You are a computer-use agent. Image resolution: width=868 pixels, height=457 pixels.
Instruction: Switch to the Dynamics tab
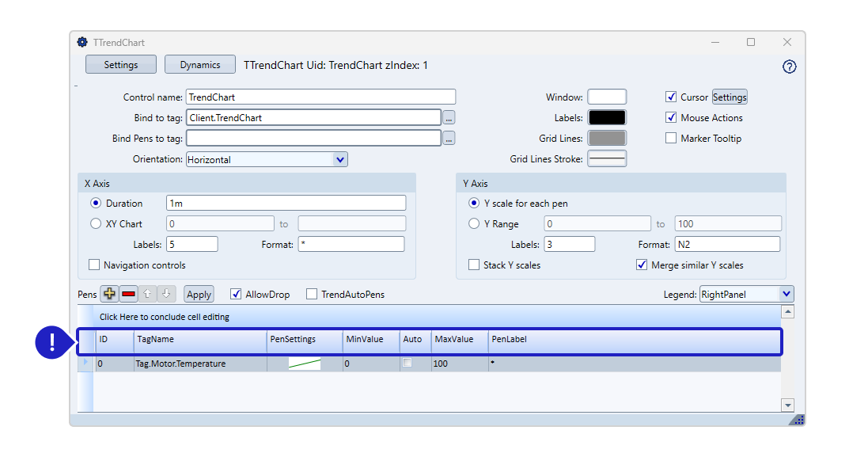click(200, 65)
